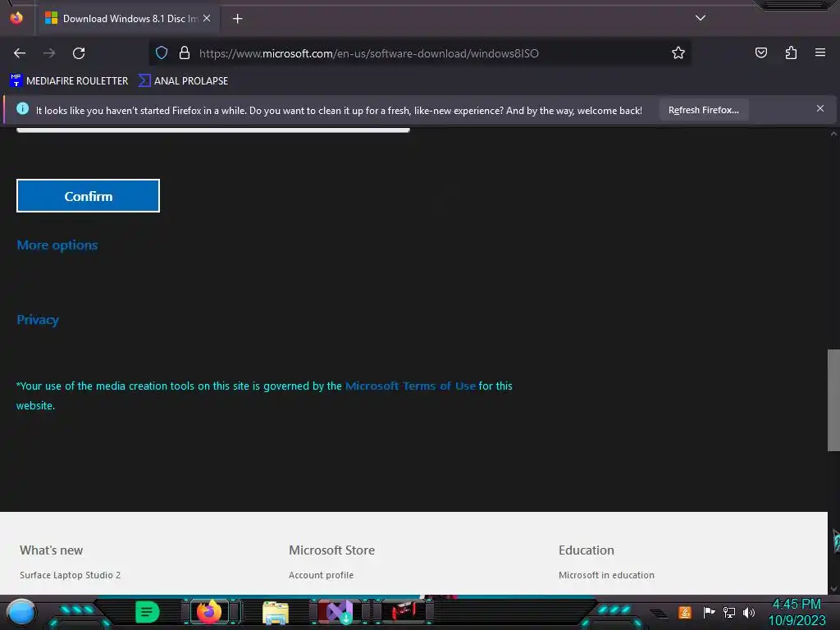This screenshot has width=840, height=630.
Task: Click the scrollbar up arrow
Action: pos(833,134)
